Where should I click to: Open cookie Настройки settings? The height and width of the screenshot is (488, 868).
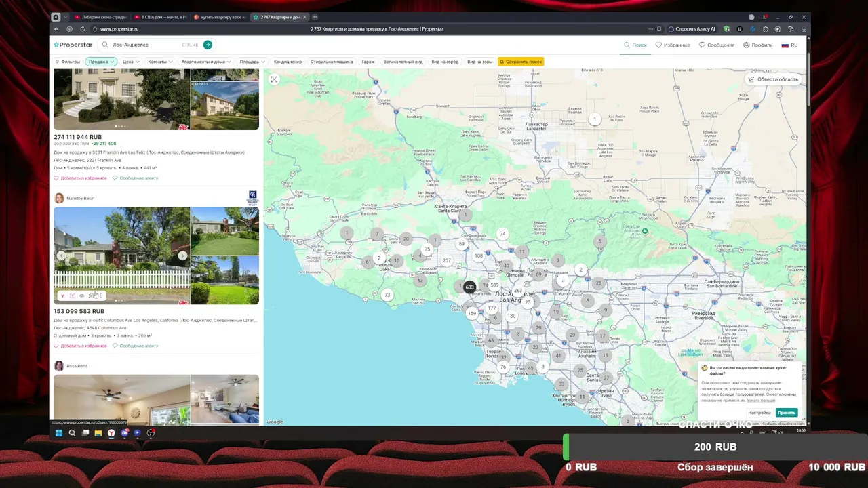(x=759, y=413)
